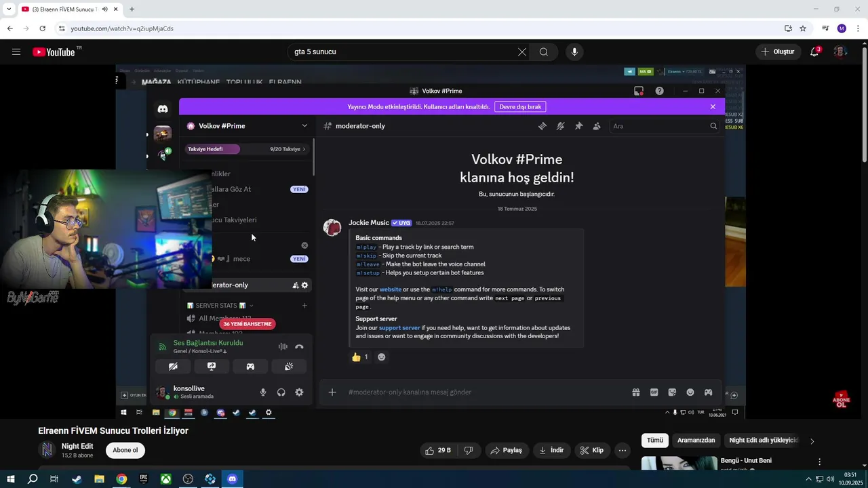Screen dimensions: 868x488
Task: Create a clip with Klip button
Action: (591, 450)
